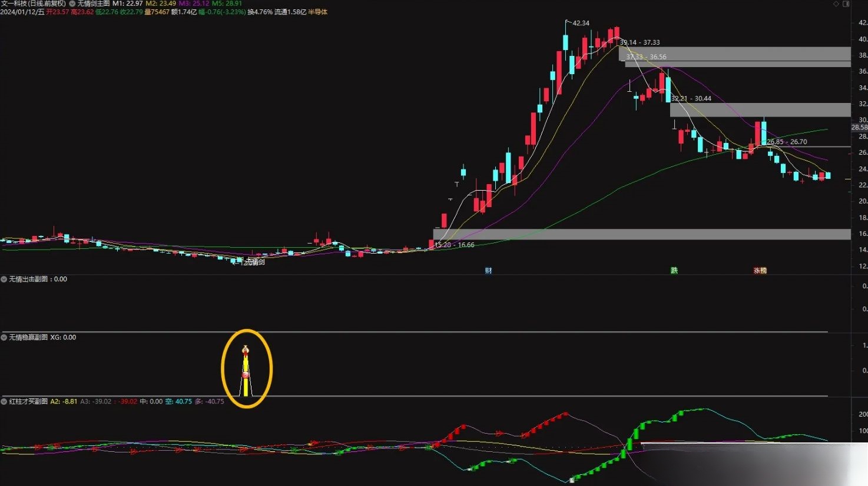Toggle the side panel layout icon
This screenshot has height=486, width=868.
(847, 4)
